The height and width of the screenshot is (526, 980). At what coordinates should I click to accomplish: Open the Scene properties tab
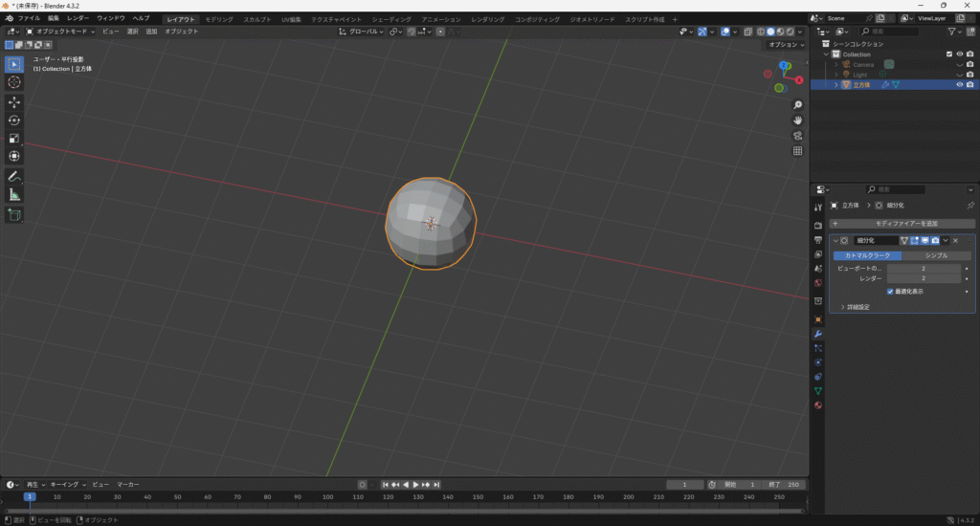(x=817, y=269)
